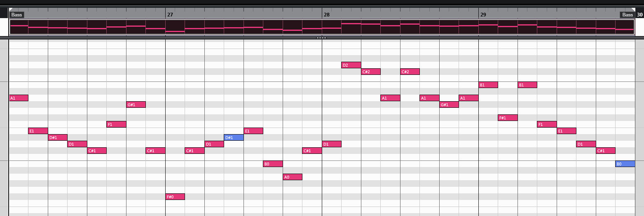Select the E1 note in bar 27

(x=253, y=131)
